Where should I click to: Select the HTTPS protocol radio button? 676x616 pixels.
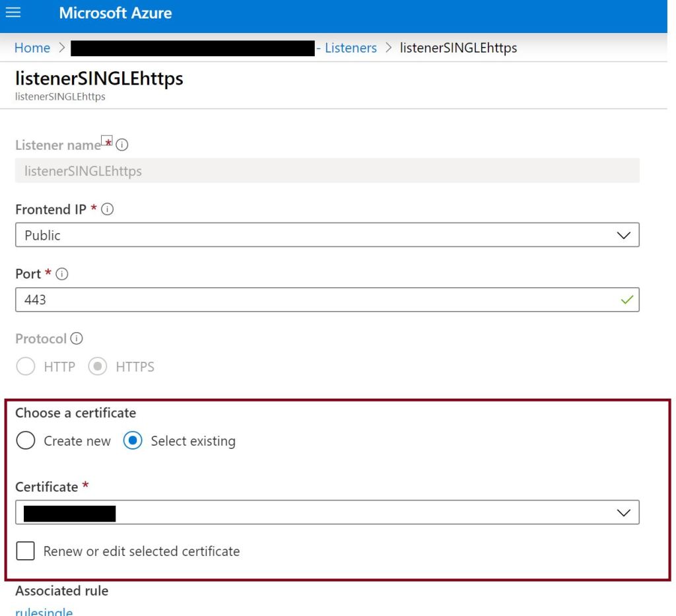(98, 366)
